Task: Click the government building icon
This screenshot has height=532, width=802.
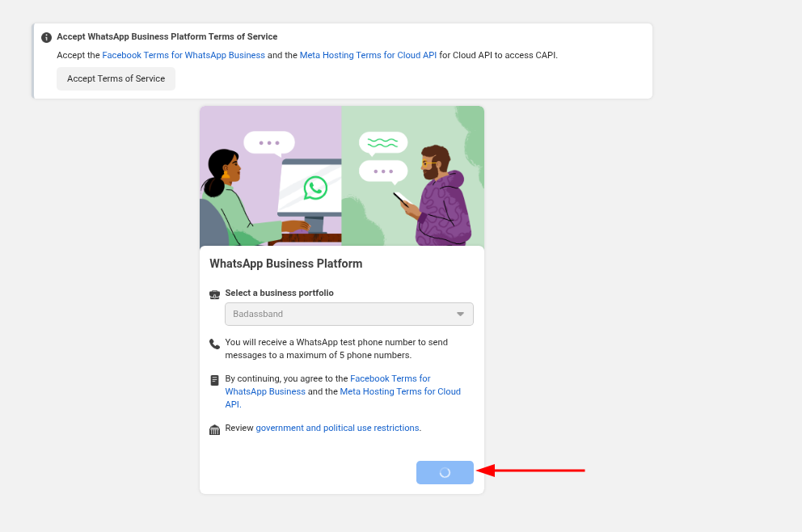Action: (214, 429)
